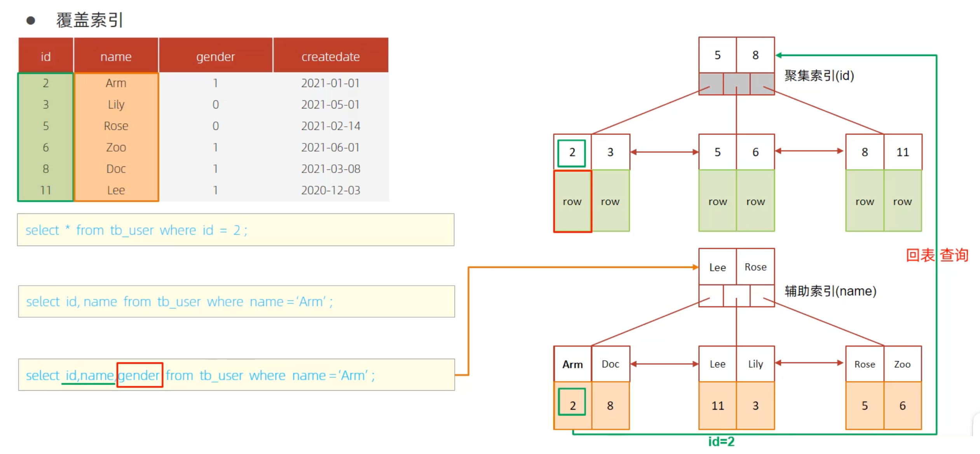Click the 'Zoo' leaf node in secondary index

tap(902, 364)
